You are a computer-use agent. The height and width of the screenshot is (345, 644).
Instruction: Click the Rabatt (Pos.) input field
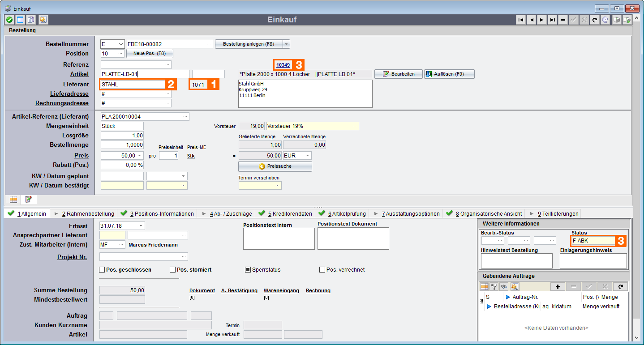122,165
